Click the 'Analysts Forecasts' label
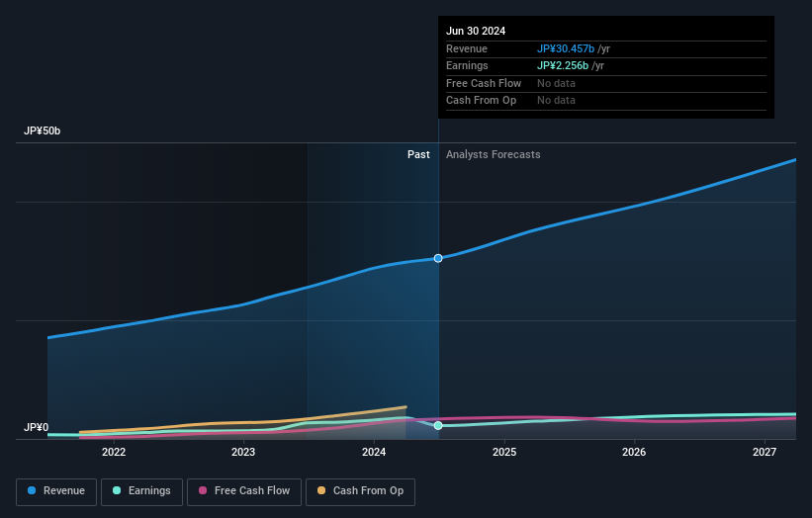812x518 pixels. pos(493,154)
